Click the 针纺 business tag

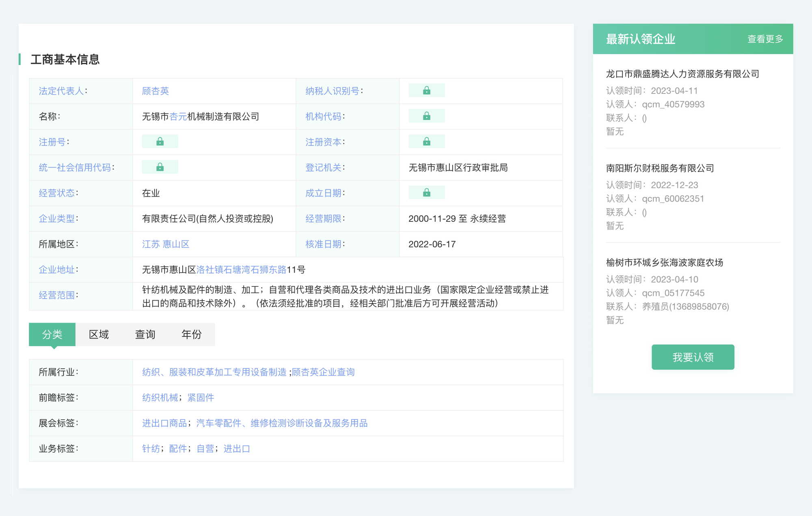(x=151, y=449)
